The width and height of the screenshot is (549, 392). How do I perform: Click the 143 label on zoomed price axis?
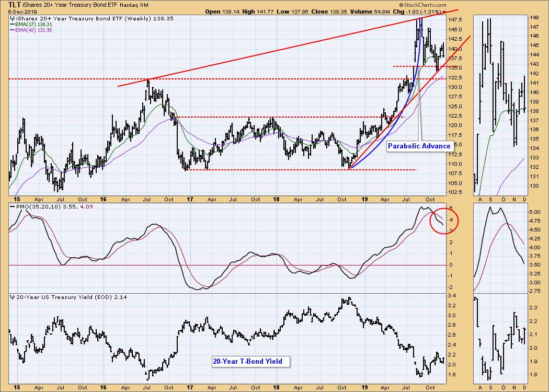pyautogui.click(x=534, y=64)
